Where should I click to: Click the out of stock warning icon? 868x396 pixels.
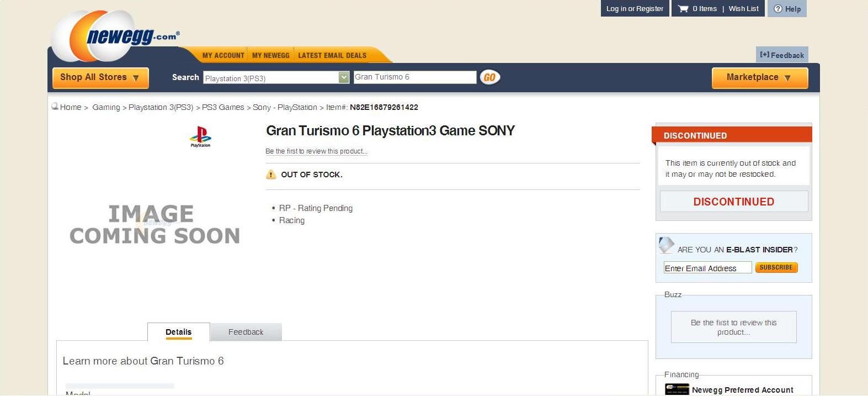[271, 175]
